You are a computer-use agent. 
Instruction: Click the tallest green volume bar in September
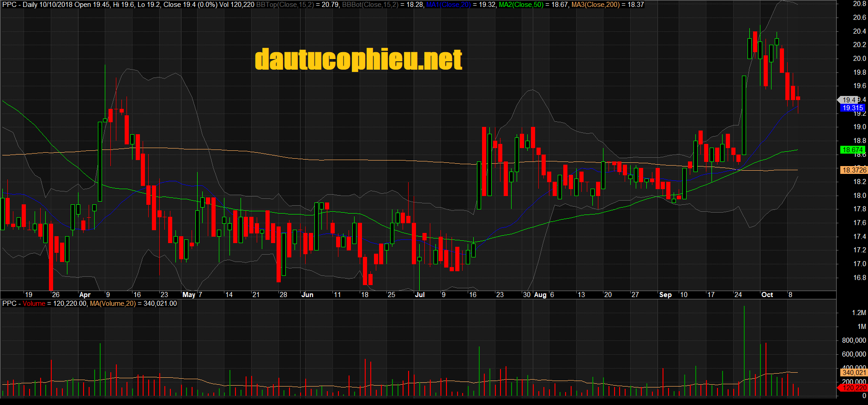coord(744,351)
